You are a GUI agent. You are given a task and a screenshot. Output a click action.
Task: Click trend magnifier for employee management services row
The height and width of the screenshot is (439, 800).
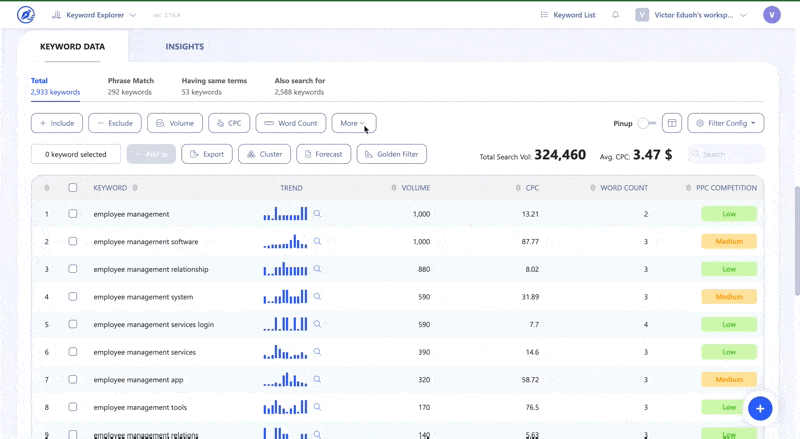click(317, 352)
